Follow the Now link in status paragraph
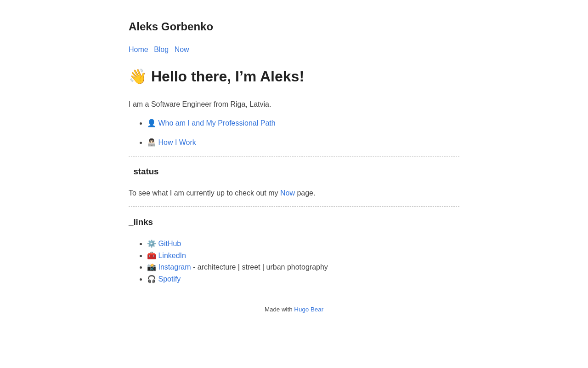This screenshot has height=368, width=588. tap(288, 193)
